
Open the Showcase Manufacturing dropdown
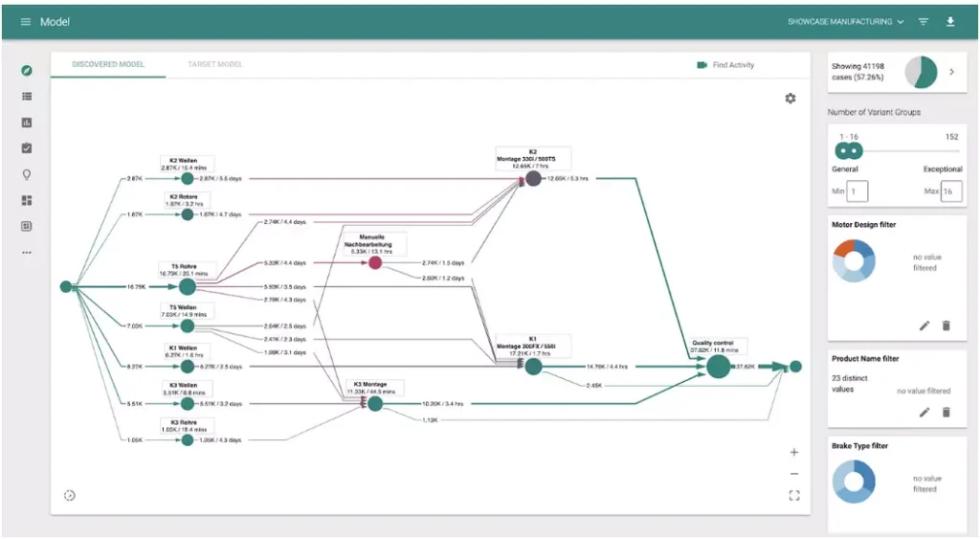tap(846, 22)
